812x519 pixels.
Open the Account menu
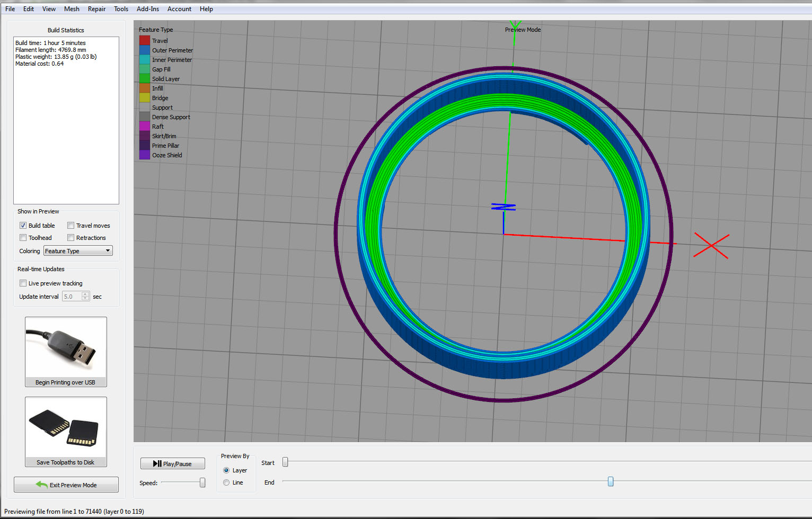[x=179, y=9]
